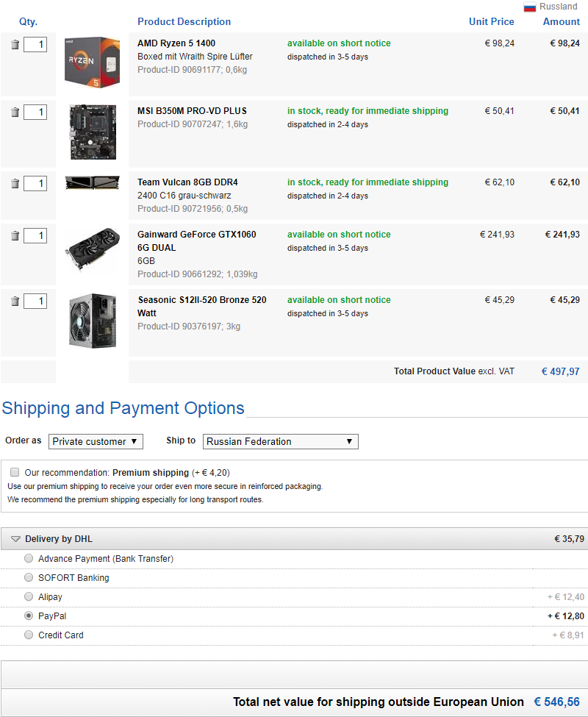The image size is (588, 717).
Task: Select Advance Payment (Bank Transfer) option
Action: [x=29, y=558]
